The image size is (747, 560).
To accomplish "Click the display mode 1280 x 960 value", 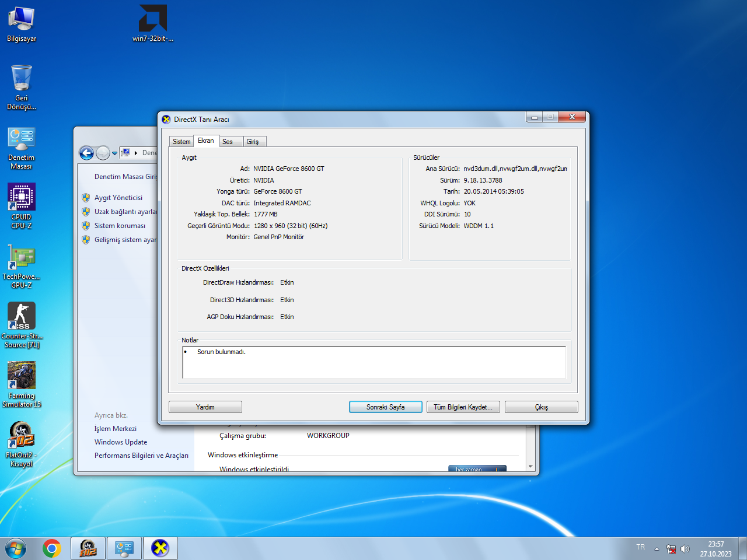I will [291, 226].
